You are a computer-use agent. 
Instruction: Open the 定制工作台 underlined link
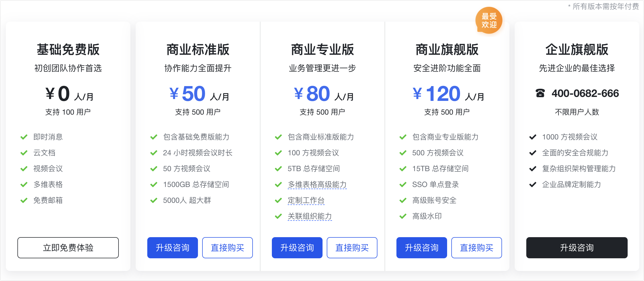coord(306,200)
